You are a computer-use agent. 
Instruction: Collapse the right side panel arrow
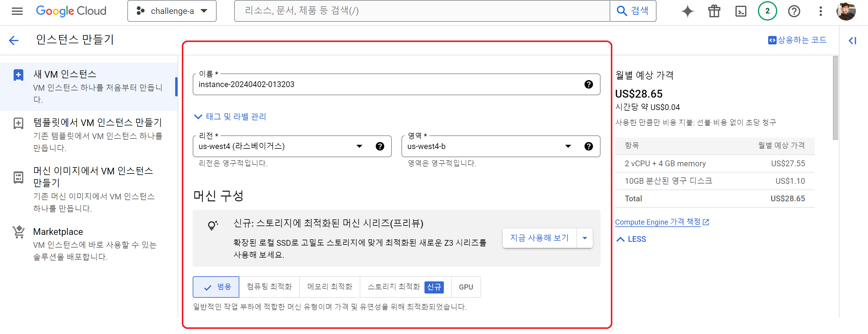852,41
